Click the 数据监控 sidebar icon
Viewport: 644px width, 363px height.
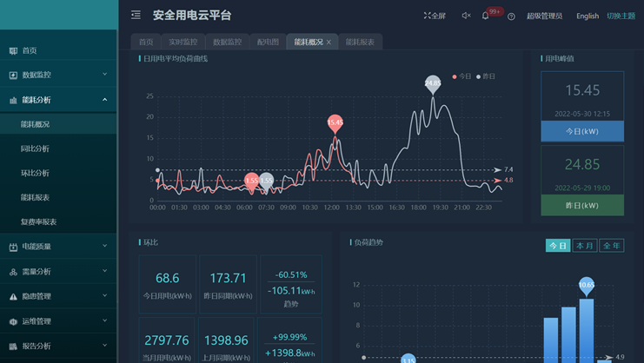point(13,75)
